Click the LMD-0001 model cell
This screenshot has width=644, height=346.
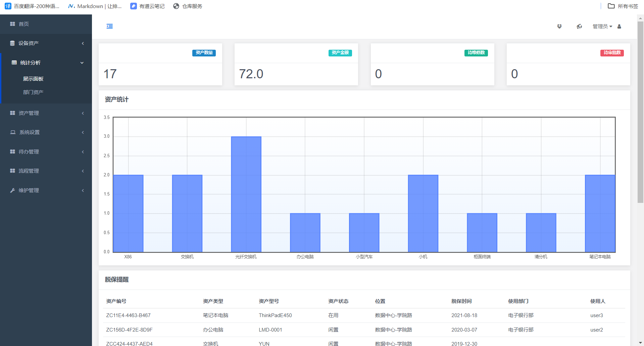270,330
